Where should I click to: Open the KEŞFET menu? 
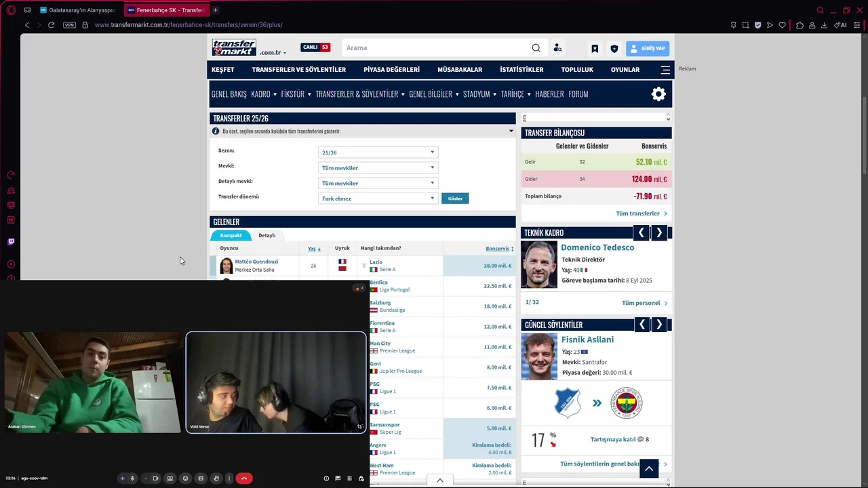[222, 70]
